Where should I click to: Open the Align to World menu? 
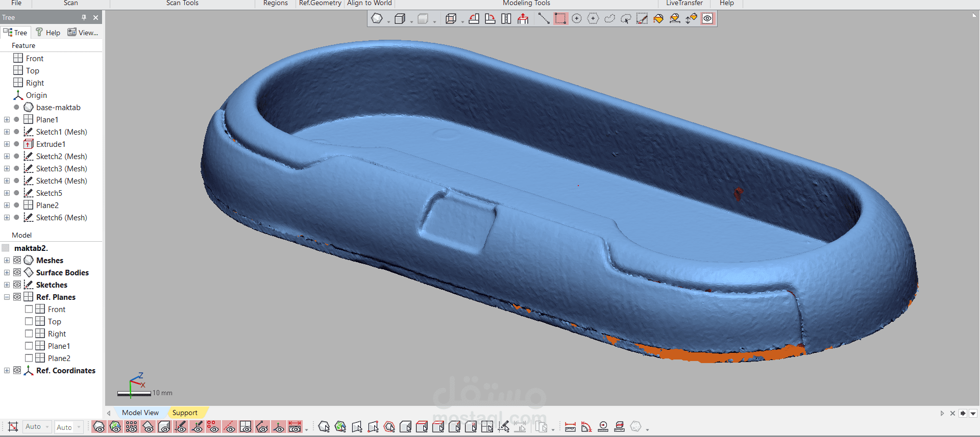pyautogui.click(x=370, y=3)
